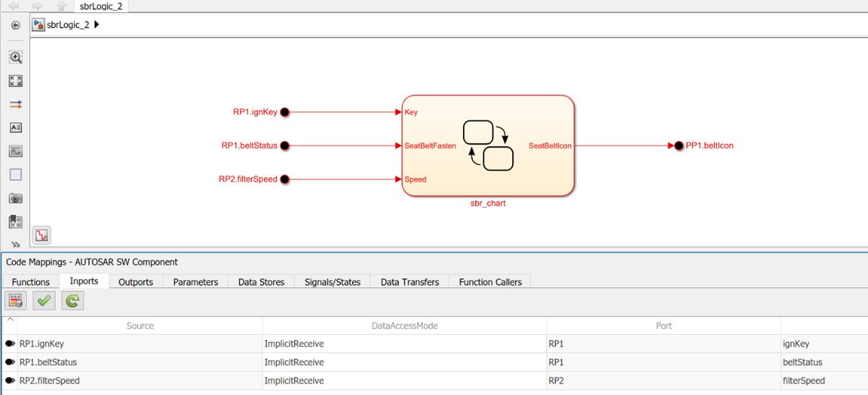Expand sbrLogic_2 breadcrumb arrow
The width and height of the screenshot is (868, 395).
pyautogui.click(x=98, y=25)
